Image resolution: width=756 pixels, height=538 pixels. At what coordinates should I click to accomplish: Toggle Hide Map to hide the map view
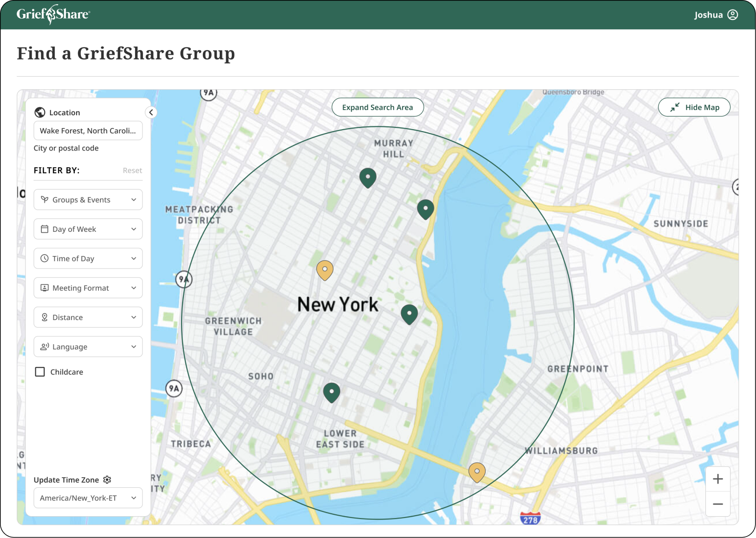(x=694, y=107)
